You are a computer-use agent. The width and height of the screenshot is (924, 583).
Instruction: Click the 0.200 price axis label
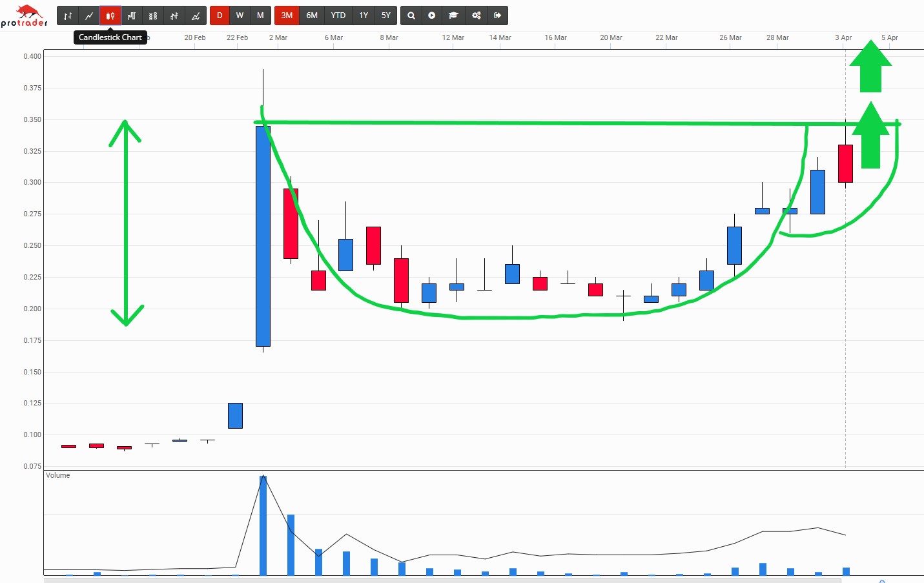click(32, 309)
